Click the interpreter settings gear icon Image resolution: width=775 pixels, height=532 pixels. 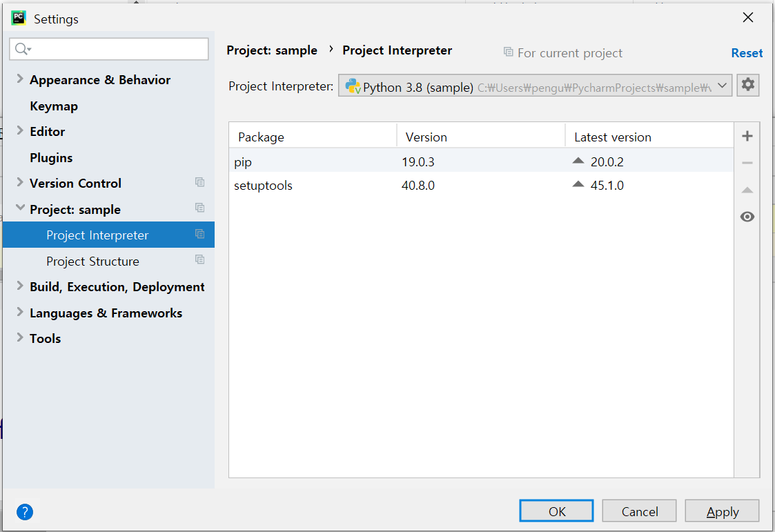coord(748,86)
